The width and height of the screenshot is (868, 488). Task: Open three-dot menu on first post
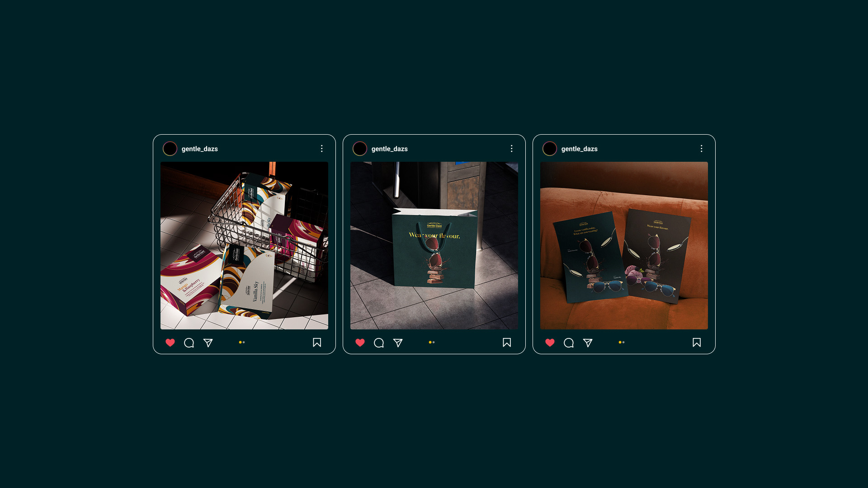321,149
